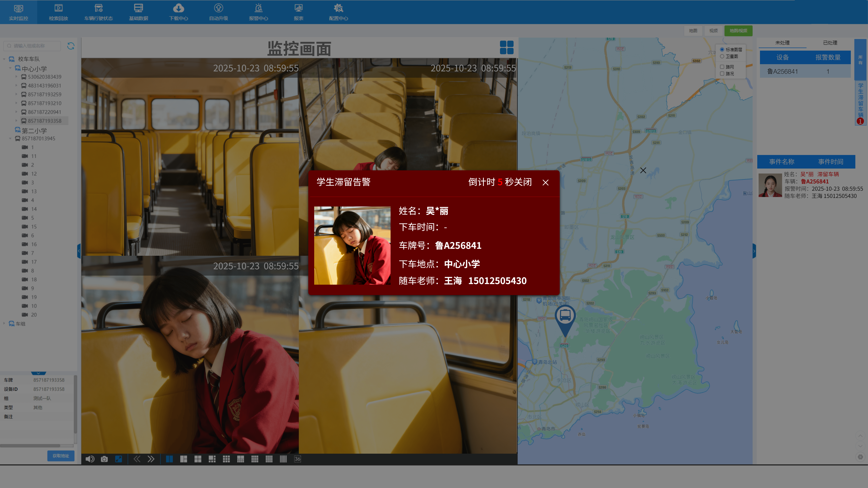Collapse right alarm panel arrow handle
Image resolution: width=868 pixels, height=488 pixels.
click(754, 251)
